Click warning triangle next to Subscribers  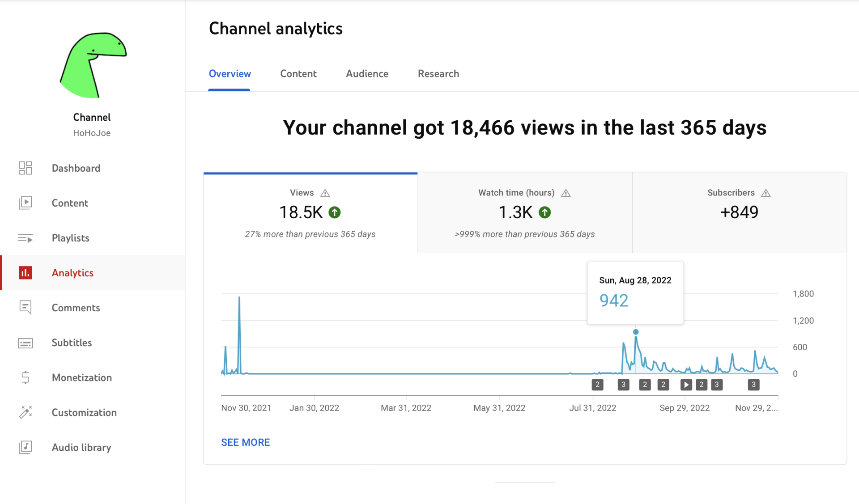point(766,193)
